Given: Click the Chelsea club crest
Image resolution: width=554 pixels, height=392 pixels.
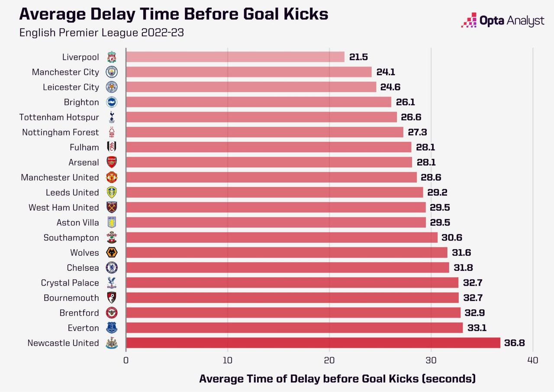Looking at the screenshot, I should (112, 268).
